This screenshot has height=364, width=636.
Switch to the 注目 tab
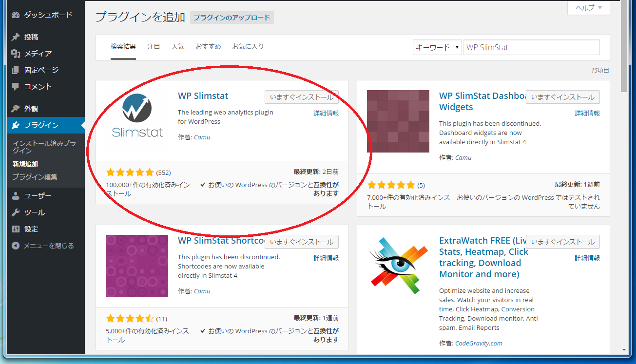tap(154, 47)
